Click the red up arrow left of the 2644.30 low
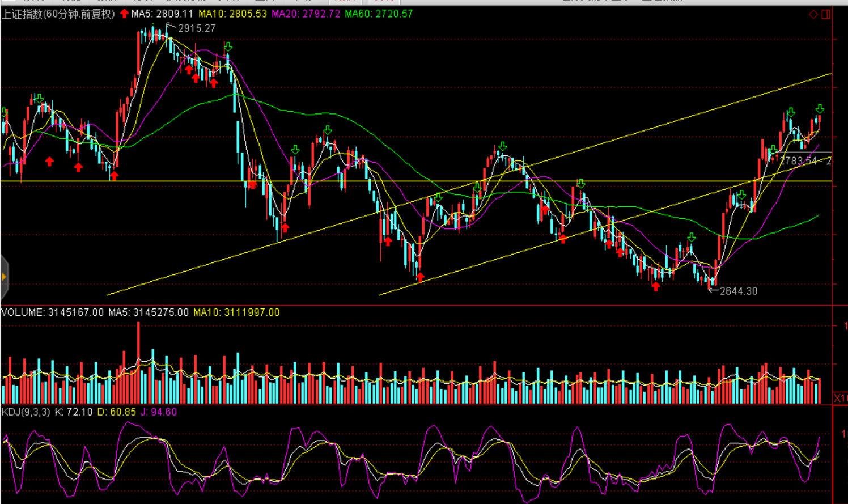The image size is (848, 504). [x=656, y=287]
